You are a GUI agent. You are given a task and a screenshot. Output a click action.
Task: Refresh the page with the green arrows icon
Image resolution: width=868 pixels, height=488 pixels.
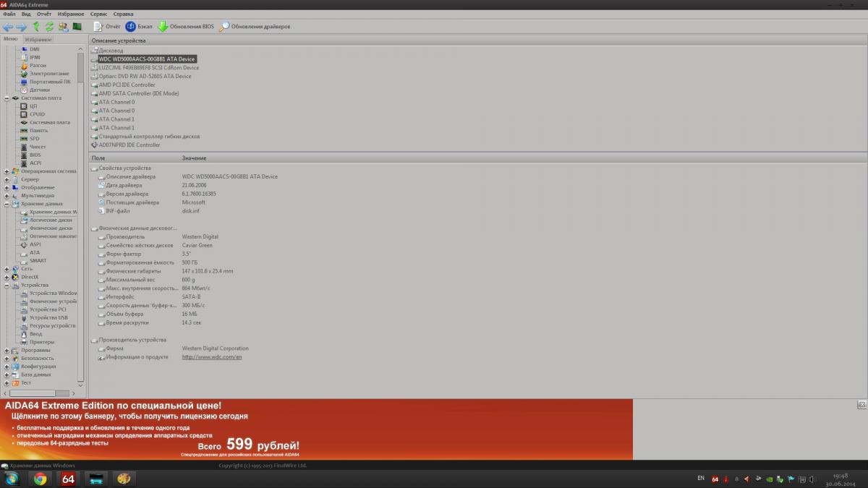tap(49, 27)
